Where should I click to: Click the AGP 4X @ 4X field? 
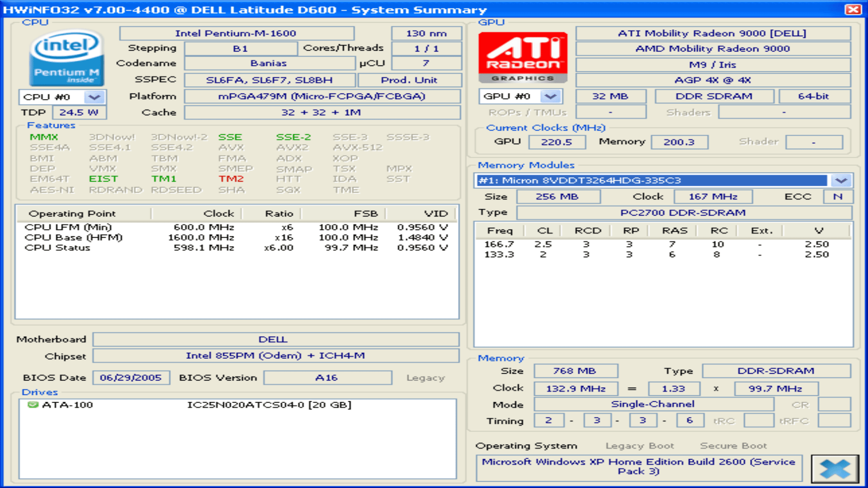pos(713,80)
